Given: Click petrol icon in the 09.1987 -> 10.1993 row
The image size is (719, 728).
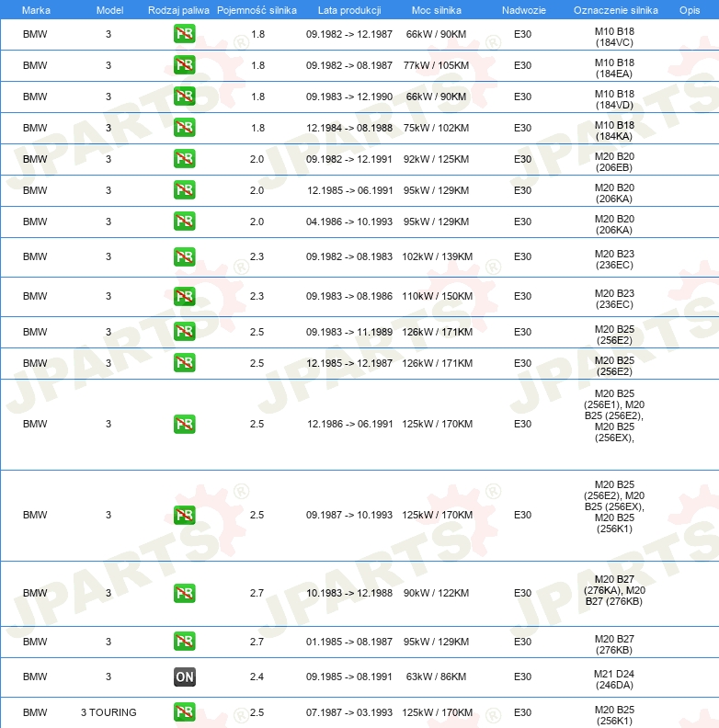Looking at the screenshot, I should (x=185, y=515).
